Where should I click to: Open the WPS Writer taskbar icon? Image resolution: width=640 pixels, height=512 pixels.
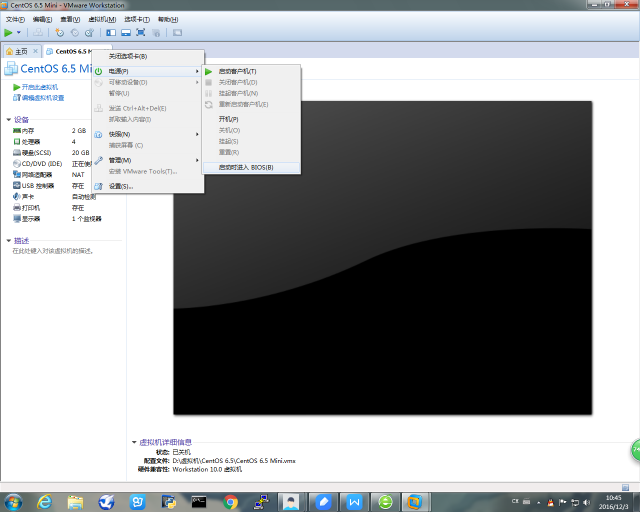click(x=354, y=502)
